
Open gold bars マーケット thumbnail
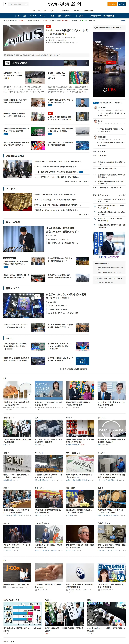click(18, 202)
